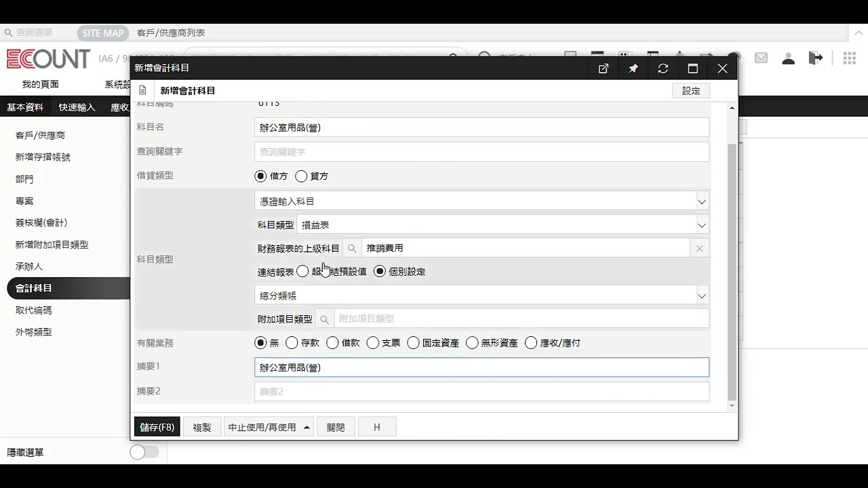Open 簽核欄(會計) in sidebar
This screenshot has width=868, height=488.
coord(41,223)
